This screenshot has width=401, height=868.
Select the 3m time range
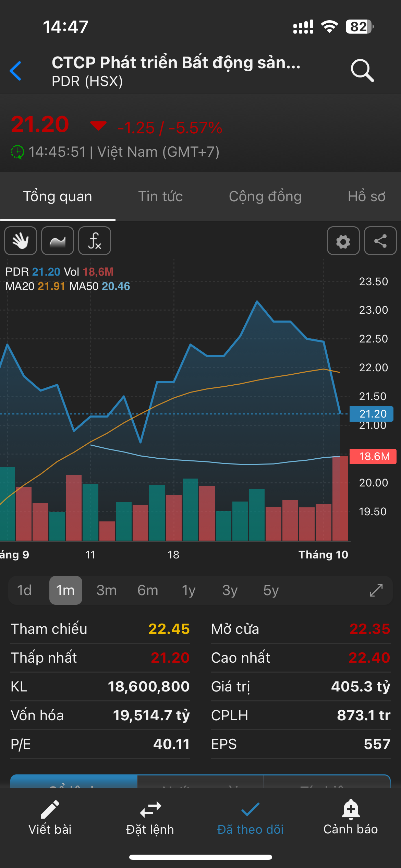click(107, 590)
